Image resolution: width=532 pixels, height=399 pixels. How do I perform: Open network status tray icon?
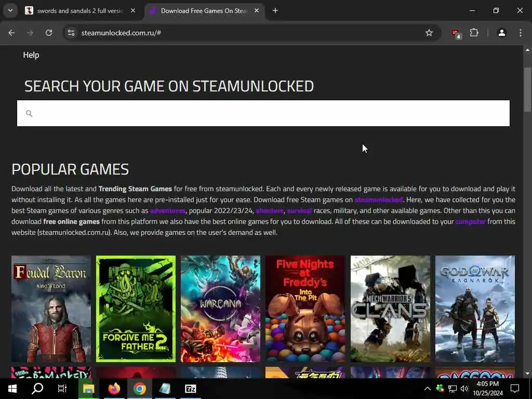click(x=453, y=389)
